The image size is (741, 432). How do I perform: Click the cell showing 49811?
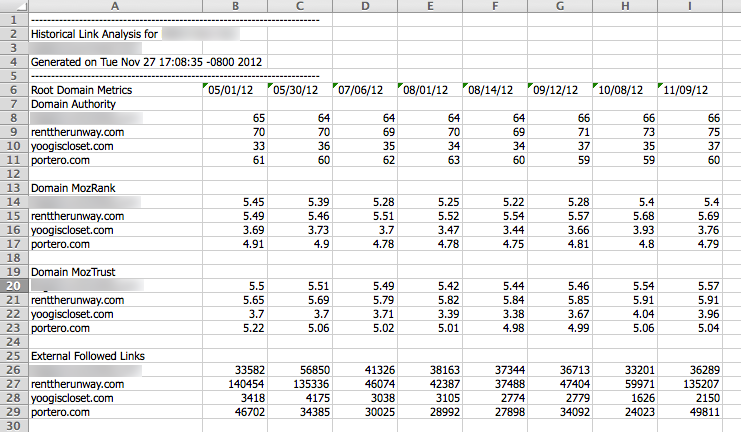tap(689, 411)
